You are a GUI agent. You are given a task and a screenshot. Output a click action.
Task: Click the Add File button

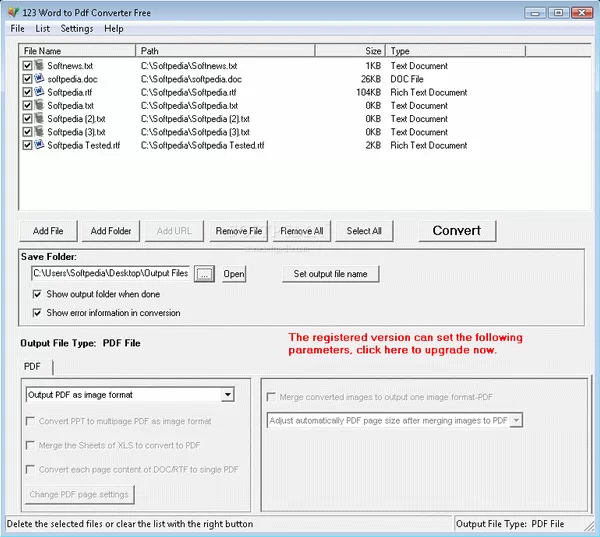coord(48,231)
